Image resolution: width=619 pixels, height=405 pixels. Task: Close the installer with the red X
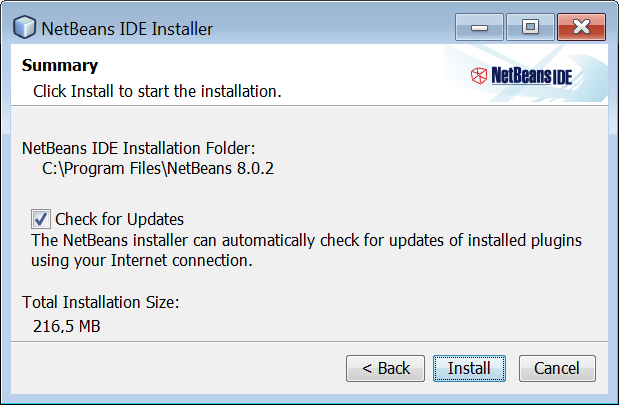coord(581,27)
